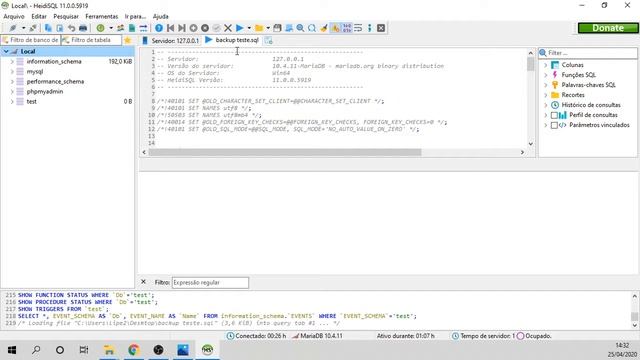Collapse the Local tree node
Screen dimensions: 640x360
click(6, 51)
